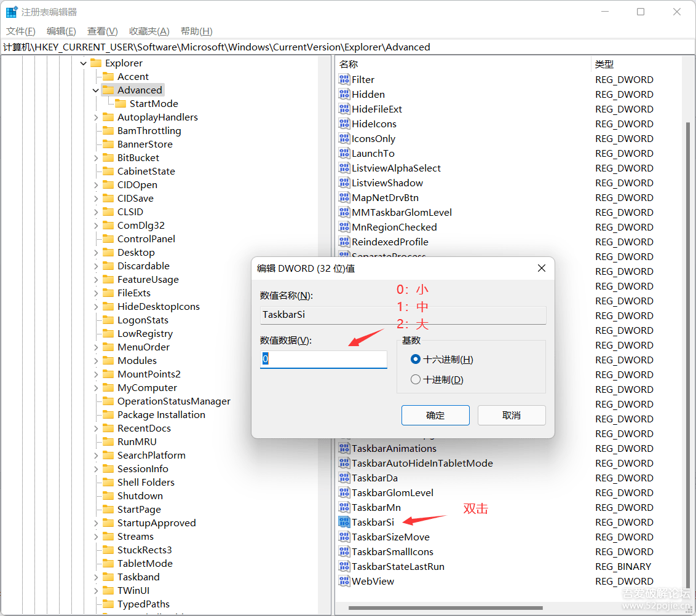696x616 pixels.
Task: Open the 查看(V) menu
Action: pyautogui.click(x=103, y=31)
